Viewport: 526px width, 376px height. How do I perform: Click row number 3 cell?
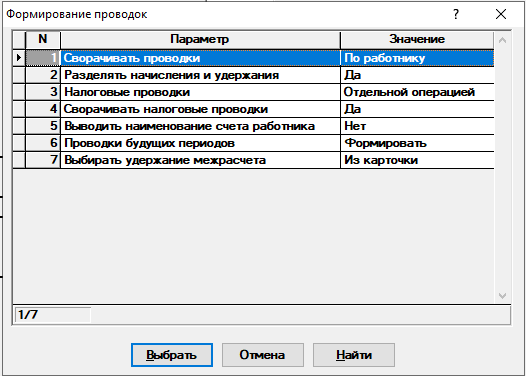tap(43, 92)
